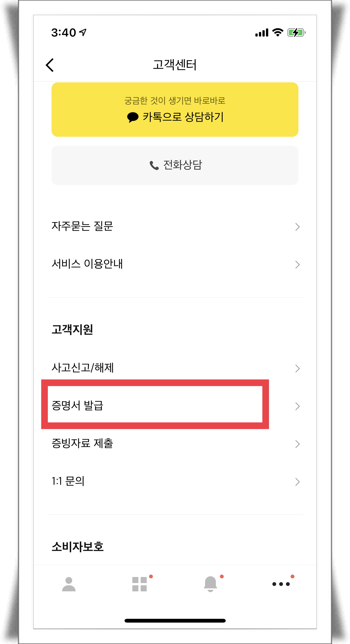Open the profile person tab icon
Viewport: 350px width, 644px height.
click(x=69, y=584)
